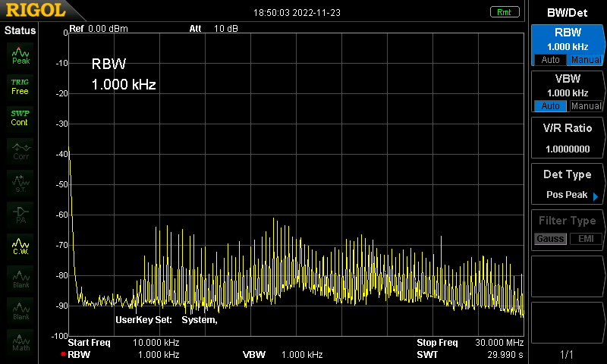The height and width of the screenshot is (364, 607).
Task: Click the SWP Cont sweep icon
Action: tap(20, 118)
